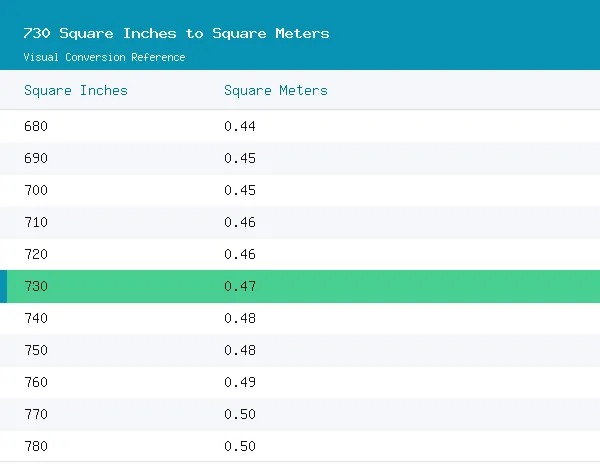Select the 690 square inches cell
Viewport: 600px width, 466px height.
pyautogui.click(x=36, y=158)
